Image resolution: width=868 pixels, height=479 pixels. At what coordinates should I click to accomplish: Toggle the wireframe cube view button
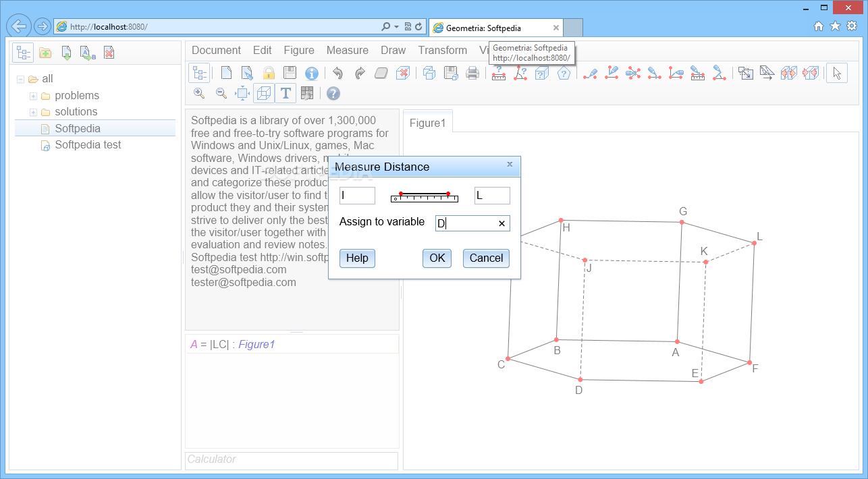pos(264,93)
